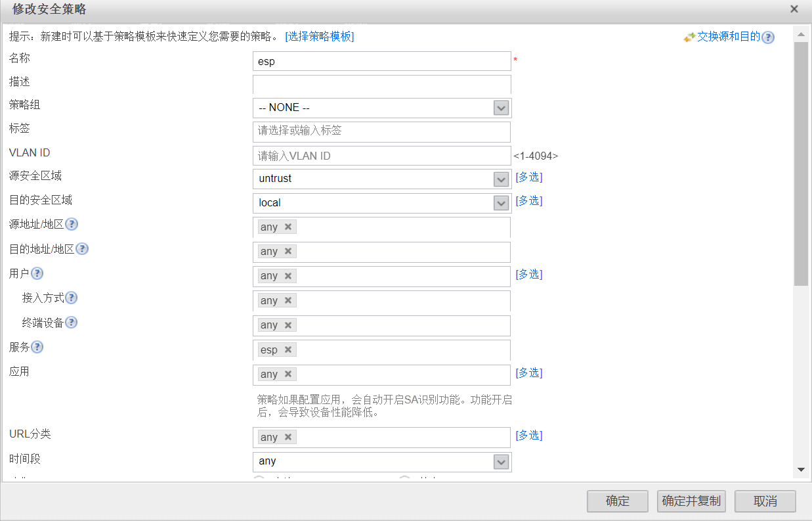Click the 名称 input field containing esp
Screen dimensions: 812x521
pos(381,61)
